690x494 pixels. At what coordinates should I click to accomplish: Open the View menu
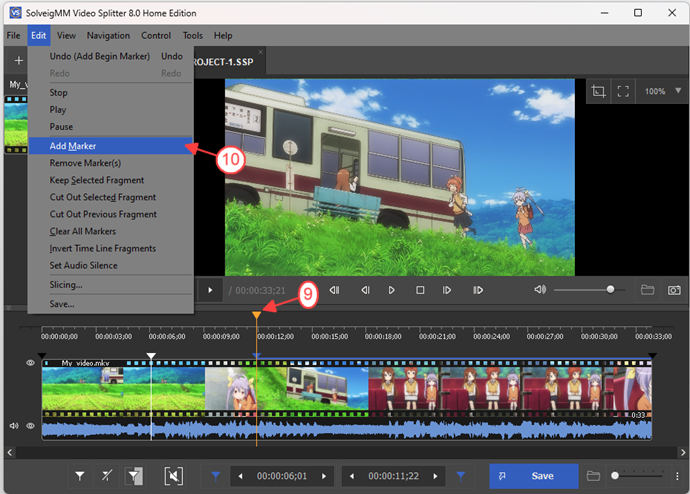[66, 35]
